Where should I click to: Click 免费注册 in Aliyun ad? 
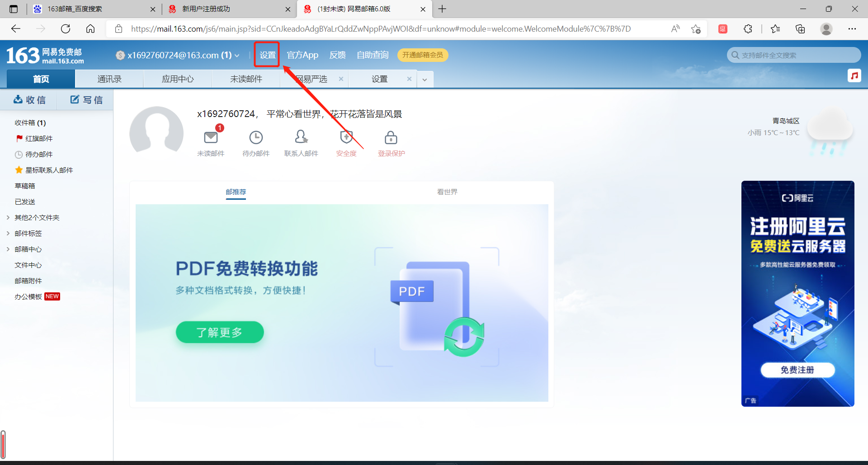pos(797,370)
